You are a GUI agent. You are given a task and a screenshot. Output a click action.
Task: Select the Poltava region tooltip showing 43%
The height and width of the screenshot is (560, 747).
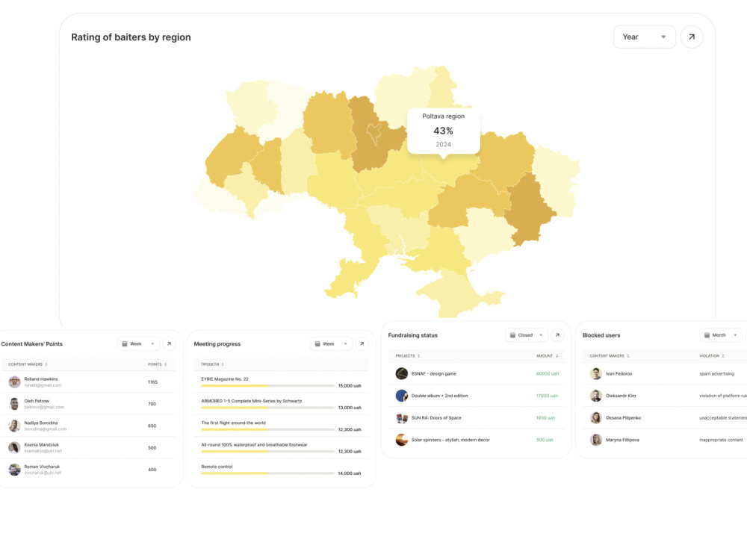[x=443, y=131]
